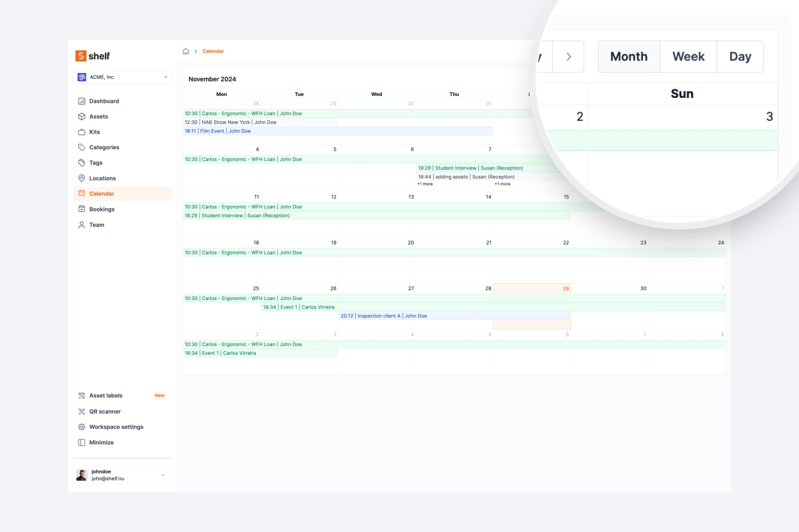Go to the Categories section
The image size is (799, 532).
pos(103,147)
